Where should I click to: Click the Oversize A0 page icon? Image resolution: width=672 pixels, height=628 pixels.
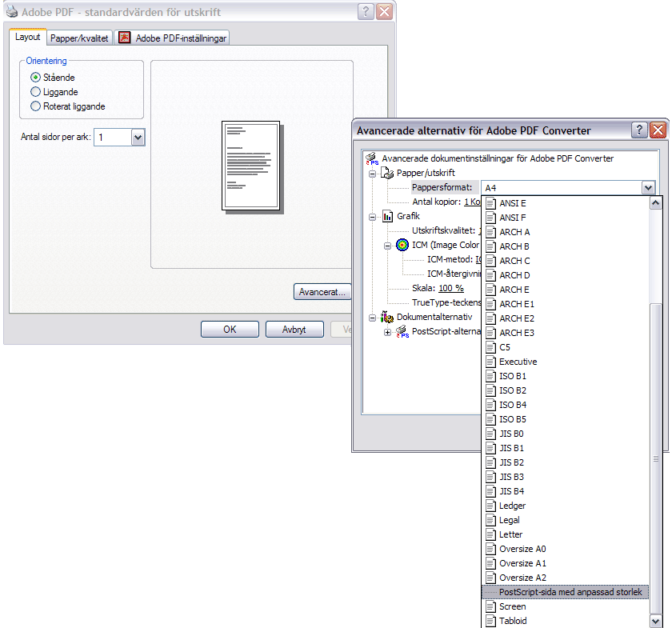(491, 549)
